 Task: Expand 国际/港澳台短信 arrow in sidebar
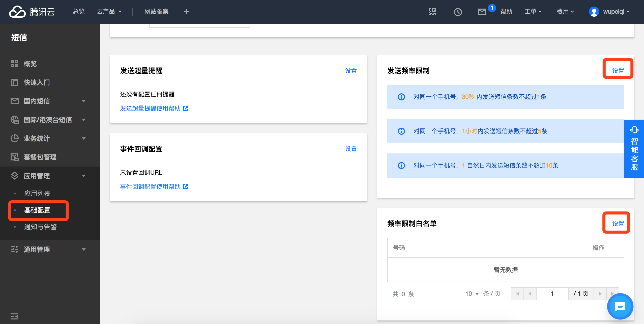[84, 120]
